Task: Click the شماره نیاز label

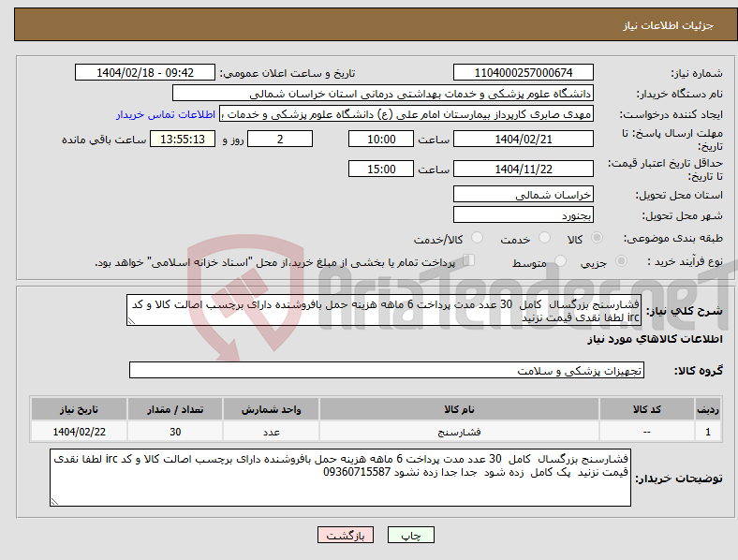Action: [697, 73]
